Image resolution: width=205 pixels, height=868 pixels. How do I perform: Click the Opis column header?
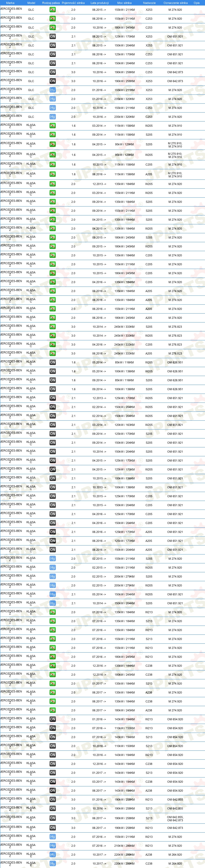coord(197,3)
